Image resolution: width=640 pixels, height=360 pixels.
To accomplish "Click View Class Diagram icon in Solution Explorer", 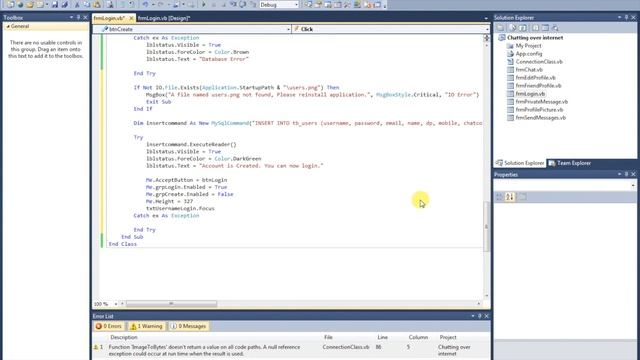I will 555,28.
